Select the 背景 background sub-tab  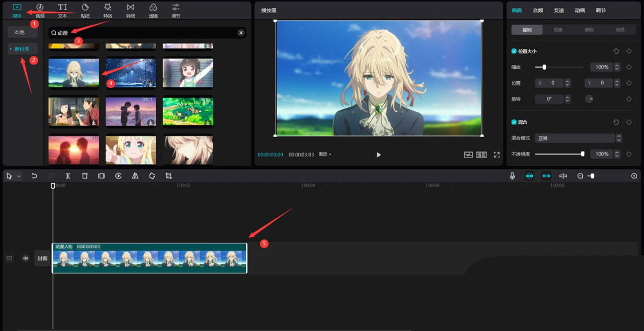pos(620,30)
